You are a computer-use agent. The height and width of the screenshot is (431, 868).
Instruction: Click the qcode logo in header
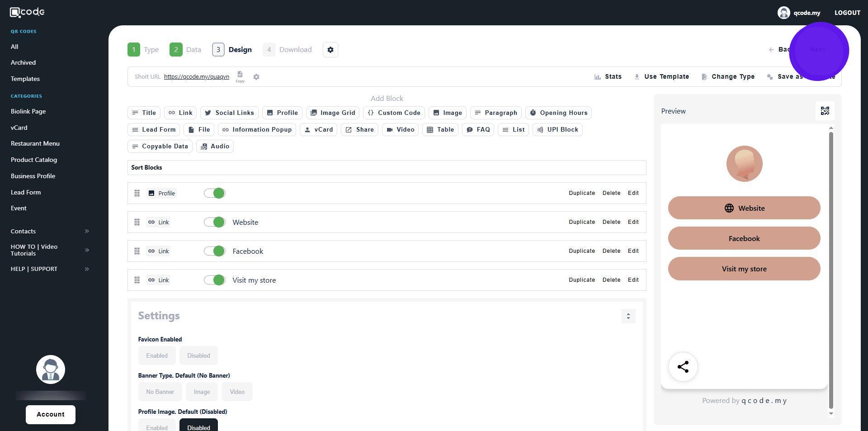(27, 12)
